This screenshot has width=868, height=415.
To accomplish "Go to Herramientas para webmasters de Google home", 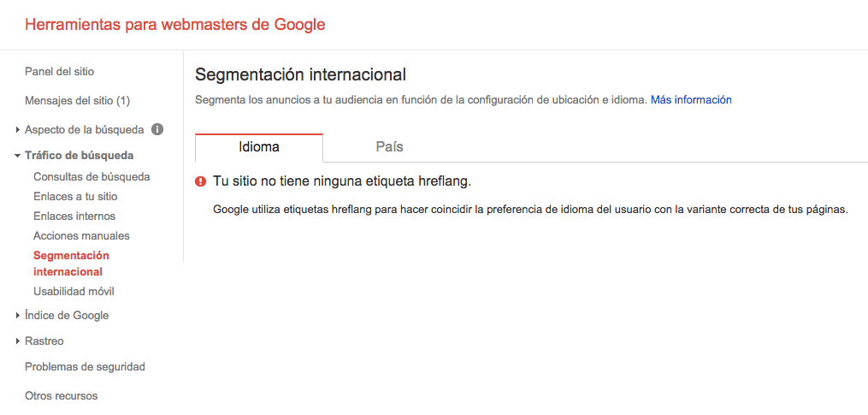I will click(x=175, y=25).
